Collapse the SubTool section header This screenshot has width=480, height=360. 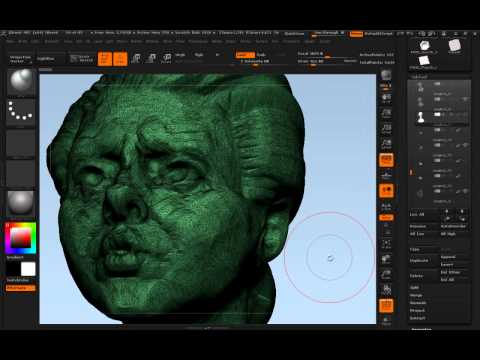[419, 77]
